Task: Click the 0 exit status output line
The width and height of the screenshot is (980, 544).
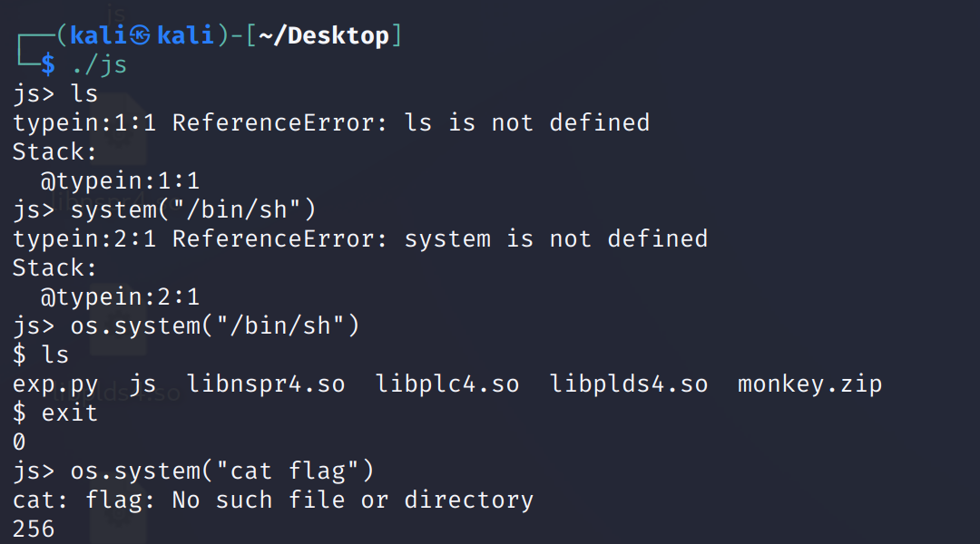Action: 19,442
